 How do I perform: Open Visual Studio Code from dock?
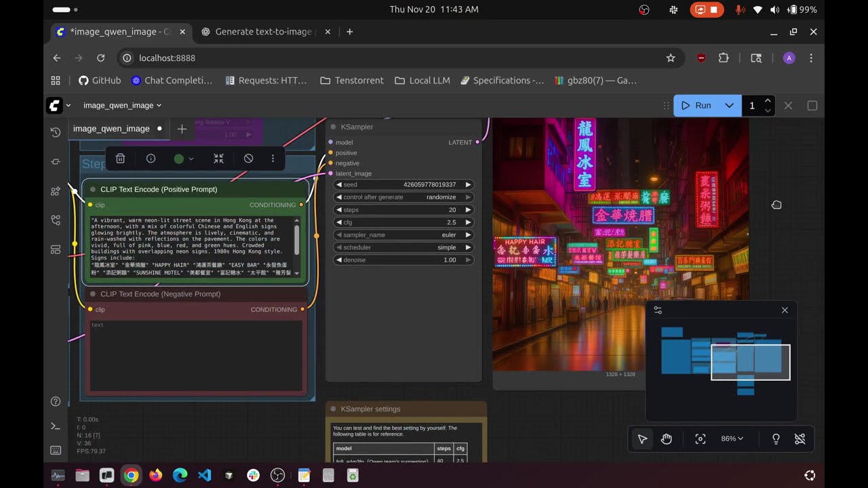pos(204,475)
